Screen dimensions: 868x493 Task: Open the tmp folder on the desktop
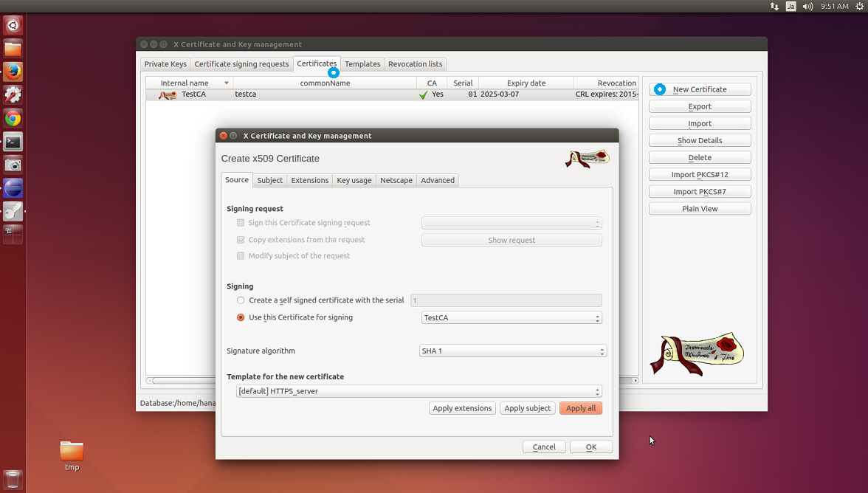tap(72, 451)
